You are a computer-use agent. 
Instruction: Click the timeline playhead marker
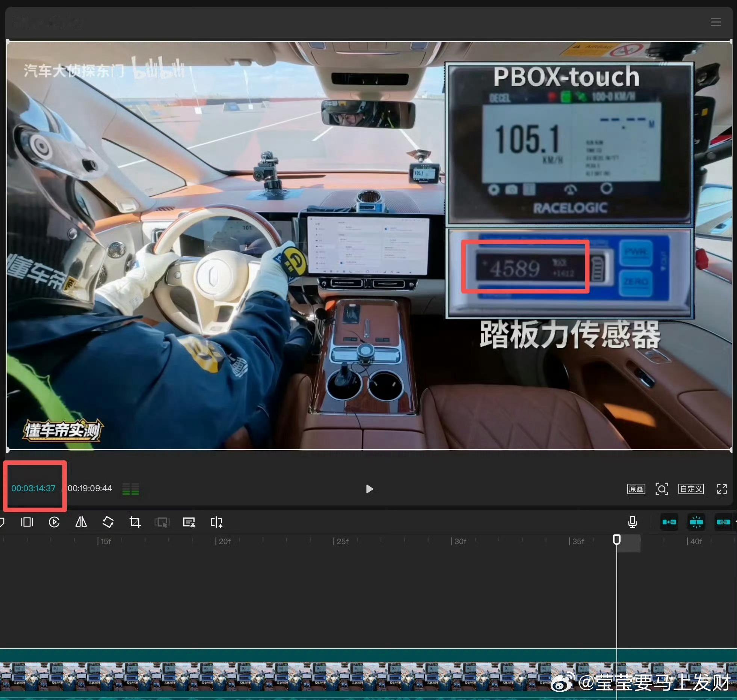[616, 540]
